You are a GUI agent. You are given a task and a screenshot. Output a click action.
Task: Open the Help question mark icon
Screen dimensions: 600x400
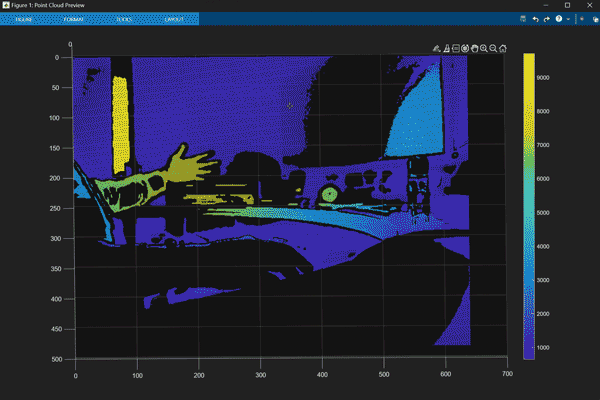(558, 19)
